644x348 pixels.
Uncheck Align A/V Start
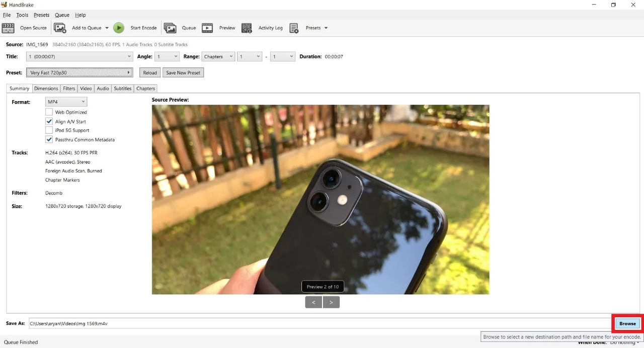[49, 121]
